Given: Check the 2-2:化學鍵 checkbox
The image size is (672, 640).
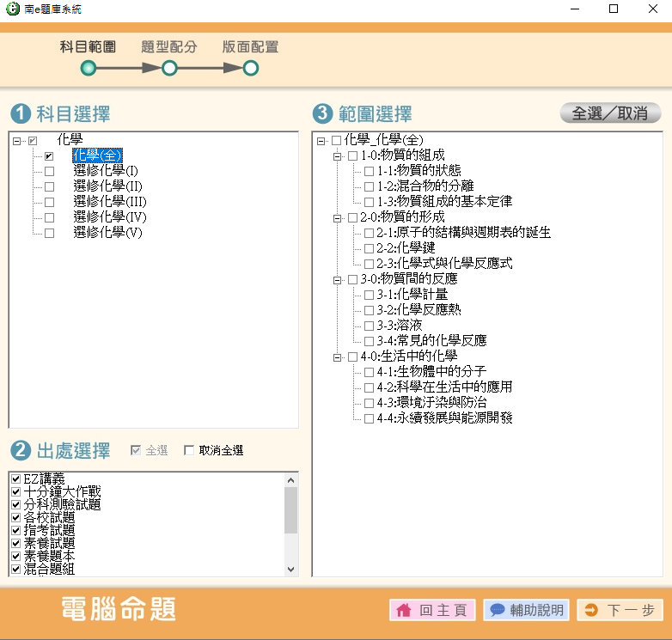Looking at the screenshot, I should click(x=369, y=248).
